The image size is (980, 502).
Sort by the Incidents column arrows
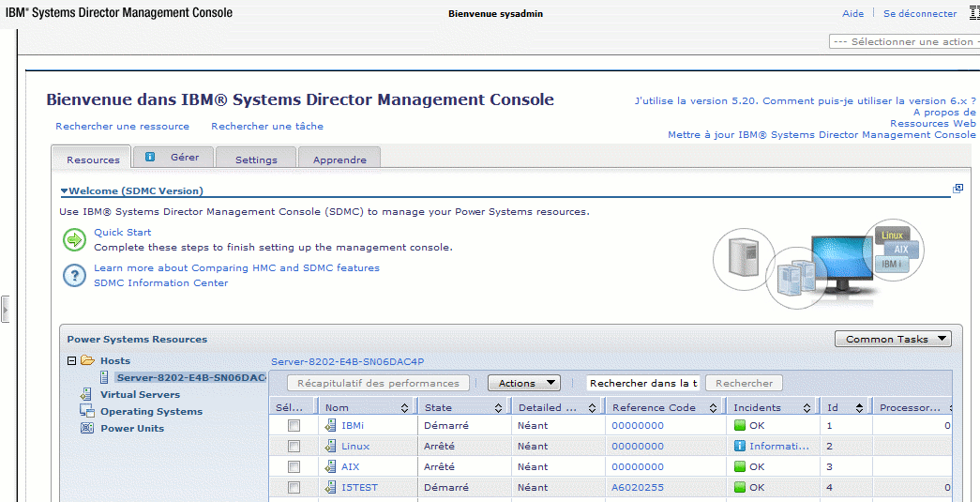click(x=807, y=408)
